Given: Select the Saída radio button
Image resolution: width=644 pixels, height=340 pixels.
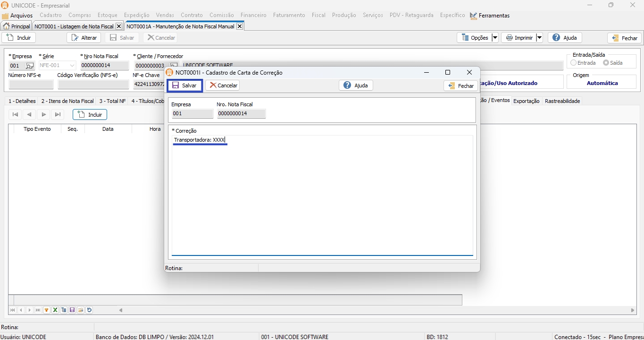Looking at the screenshot, I should (x=606, y=63).
